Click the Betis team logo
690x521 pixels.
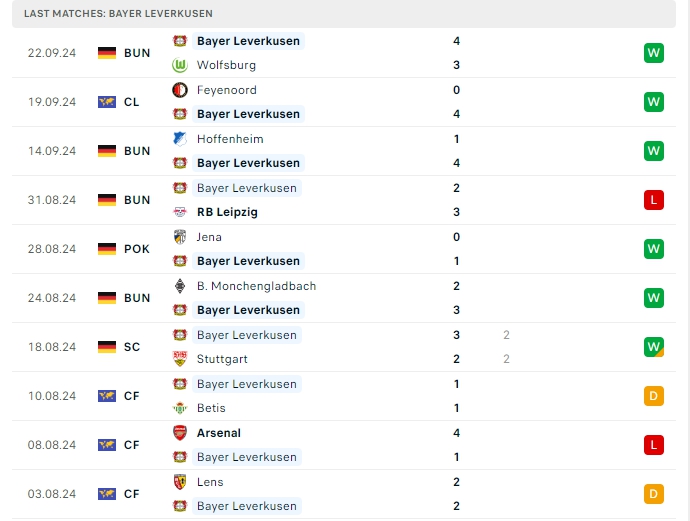[180, 408]
